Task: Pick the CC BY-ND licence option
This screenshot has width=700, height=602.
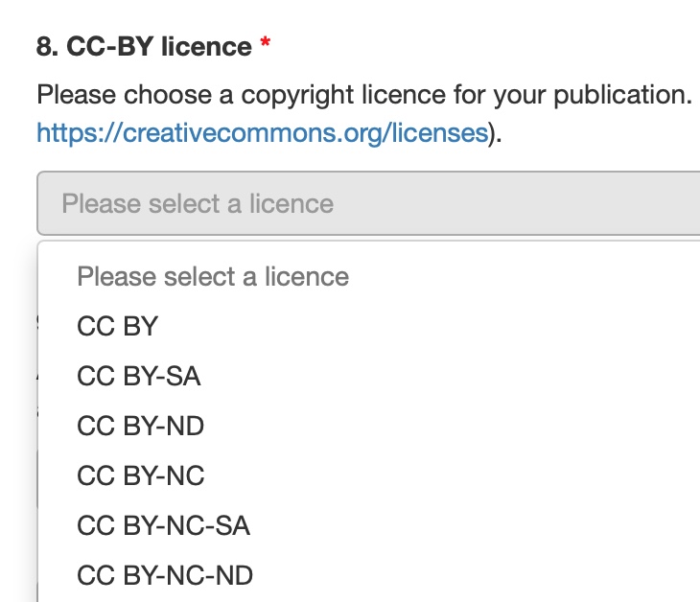Action: 141,427
